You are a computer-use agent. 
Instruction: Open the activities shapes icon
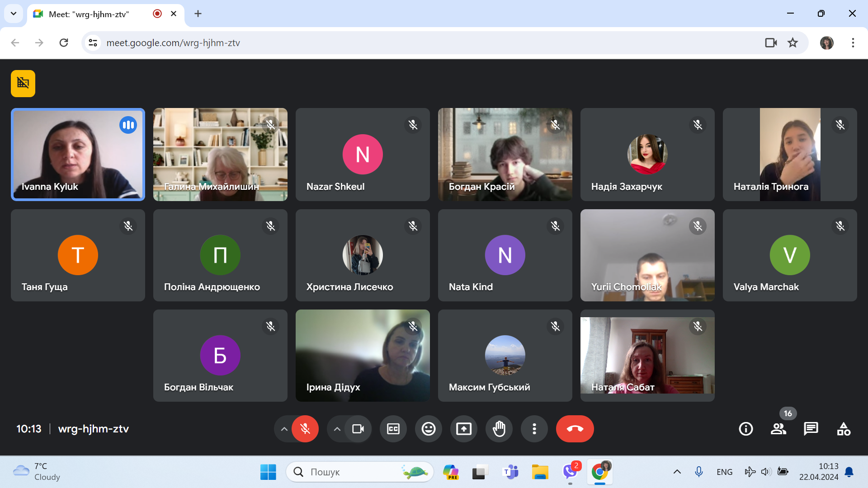click(x=843, y=429)
